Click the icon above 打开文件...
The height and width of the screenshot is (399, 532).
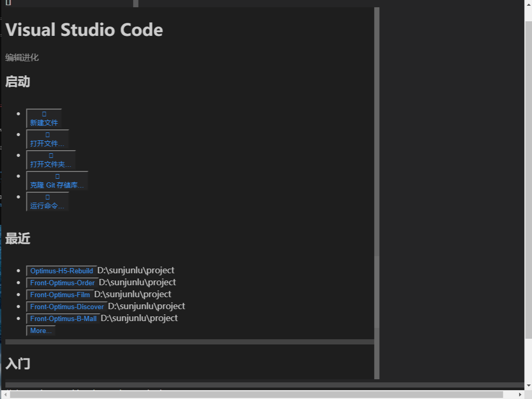pyautogui.click(x=47, y=135)
